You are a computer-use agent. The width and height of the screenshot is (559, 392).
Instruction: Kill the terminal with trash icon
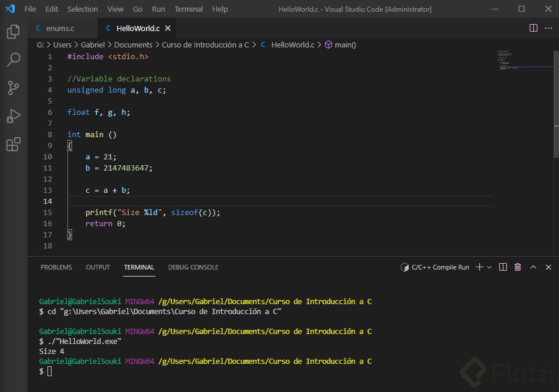click(x=517, y=267)
